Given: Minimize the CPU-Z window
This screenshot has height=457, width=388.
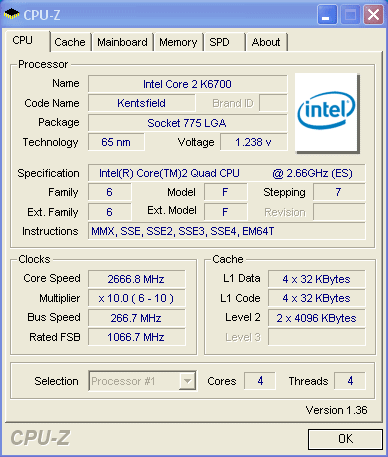Looking at the screenshot, I should (327, 14).
